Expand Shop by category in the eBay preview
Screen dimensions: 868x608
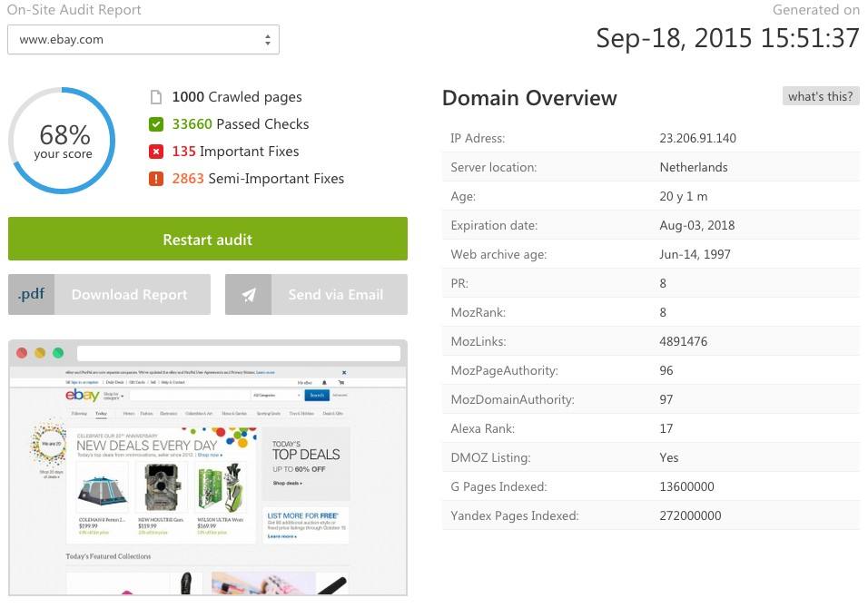pyautogui.click(x=113, y=395)
